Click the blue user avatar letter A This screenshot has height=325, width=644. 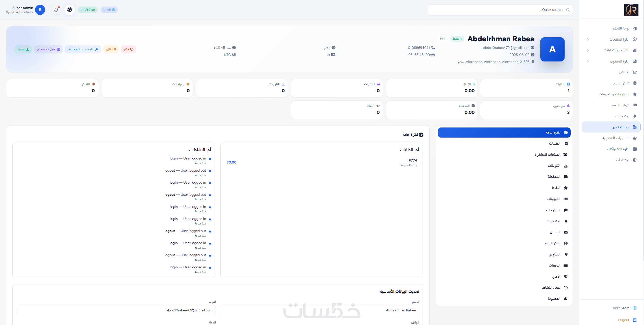(x=552, y=49)
